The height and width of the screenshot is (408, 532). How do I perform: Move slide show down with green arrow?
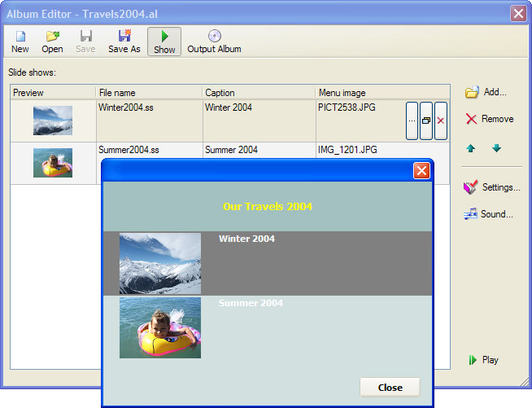[x=496, y=148]
